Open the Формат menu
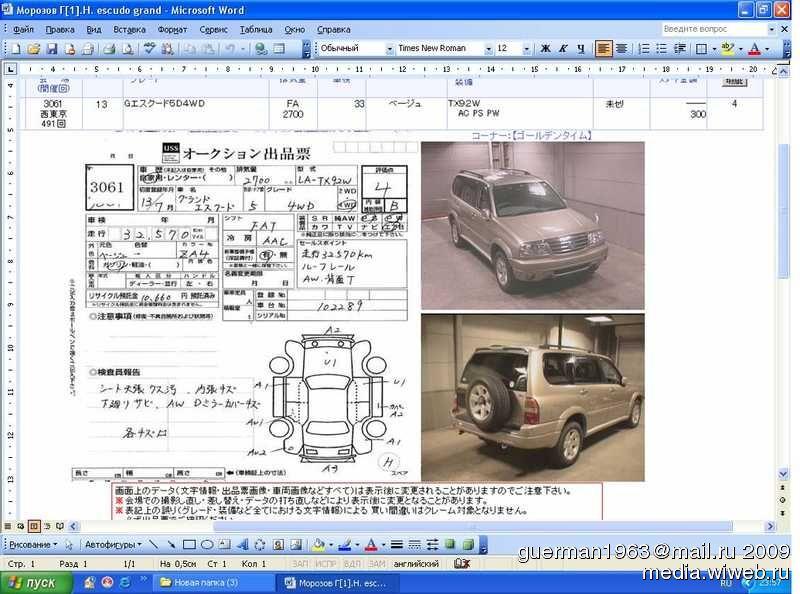The height and width of the screenshot is (594, 800). (172, 30)
